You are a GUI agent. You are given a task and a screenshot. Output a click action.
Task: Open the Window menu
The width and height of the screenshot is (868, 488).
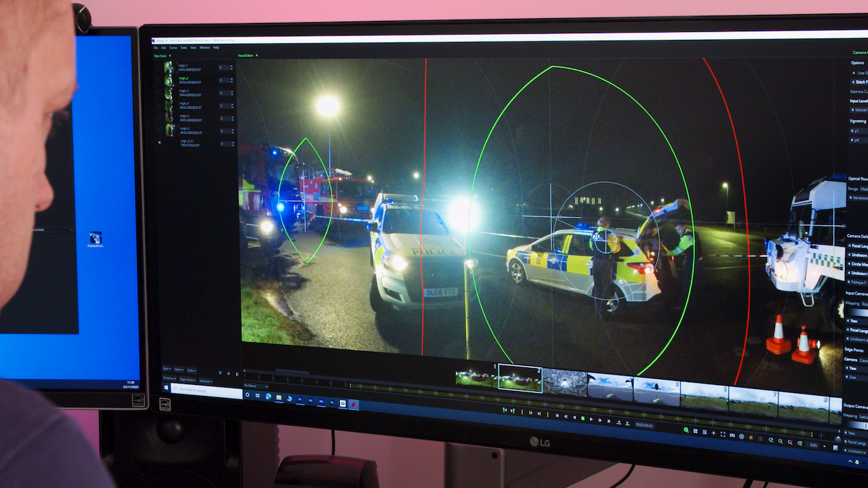click(205, 47)
